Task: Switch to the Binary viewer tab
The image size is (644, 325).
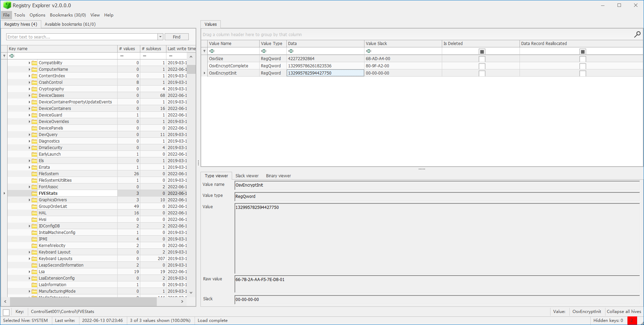Action: (278, 176)
